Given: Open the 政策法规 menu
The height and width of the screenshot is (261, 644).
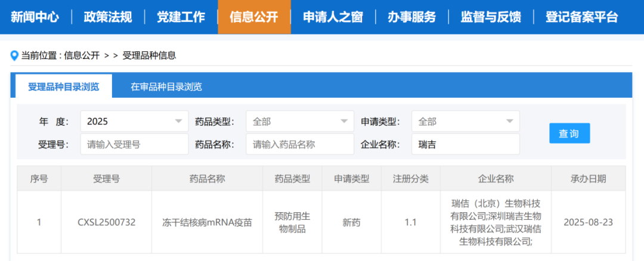Looking at the screenshot, I should (108, 17).
